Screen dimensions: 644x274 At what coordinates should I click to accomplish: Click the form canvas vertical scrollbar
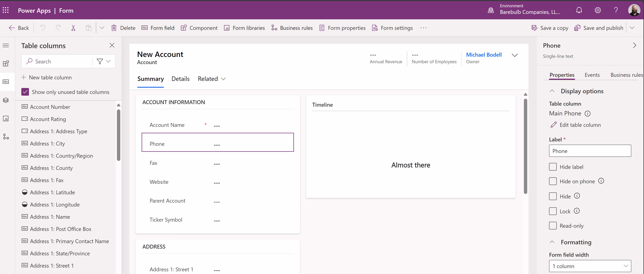pyautogui.click(x=525, y=146)
